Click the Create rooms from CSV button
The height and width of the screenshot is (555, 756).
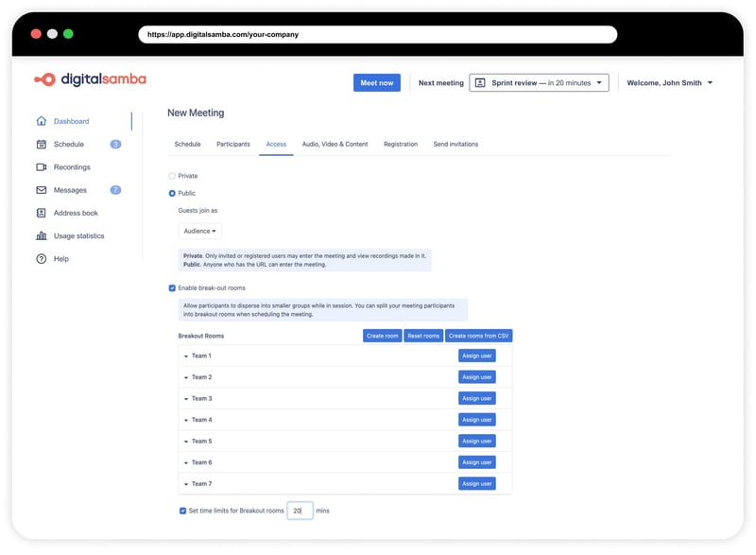click(478, 336)
